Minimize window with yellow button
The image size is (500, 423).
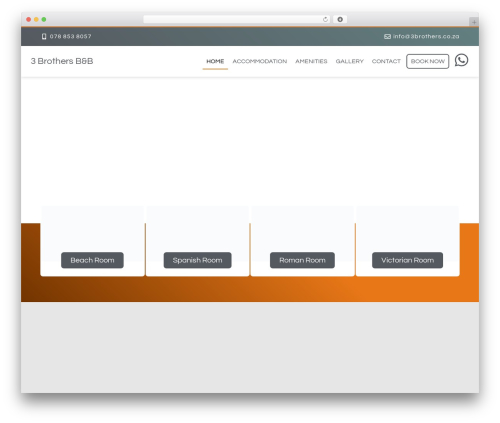click(x=36, y=19)
